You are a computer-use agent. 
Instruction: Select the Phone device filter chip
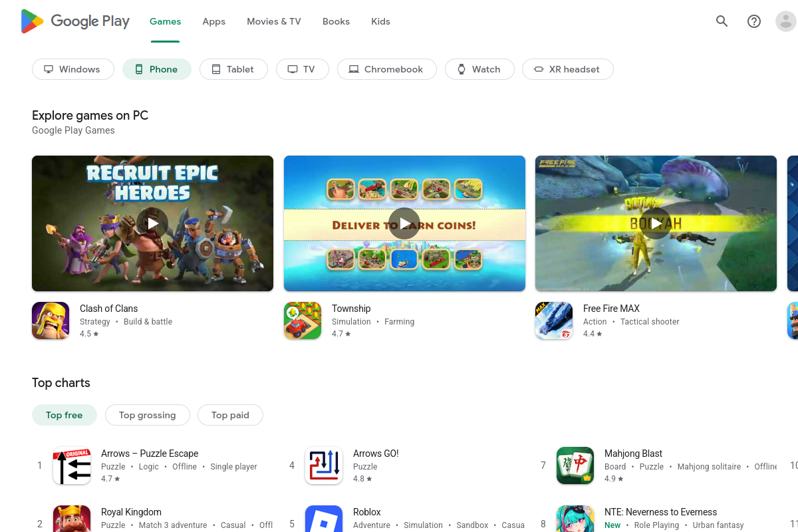[x=157, y=69]
